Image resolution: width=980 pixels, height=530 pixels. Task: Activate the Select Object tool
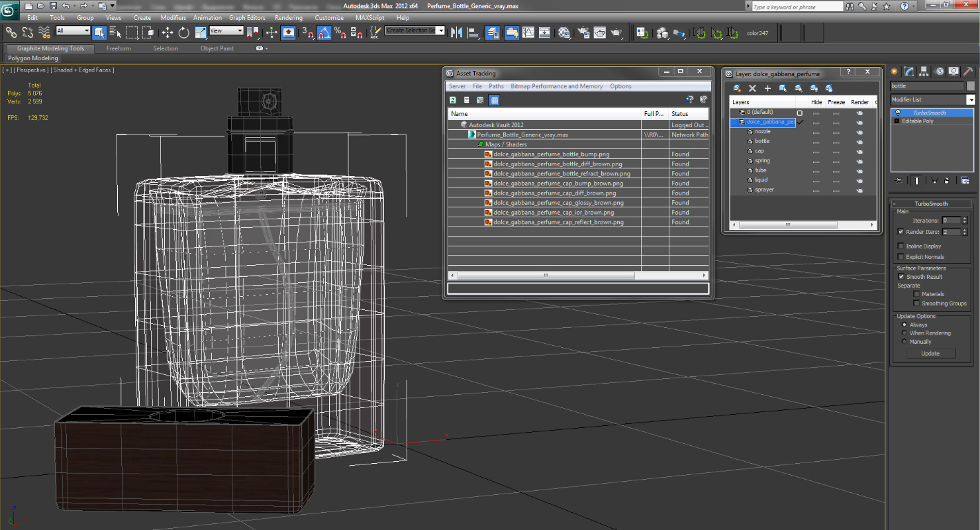(x=99, y=32)
